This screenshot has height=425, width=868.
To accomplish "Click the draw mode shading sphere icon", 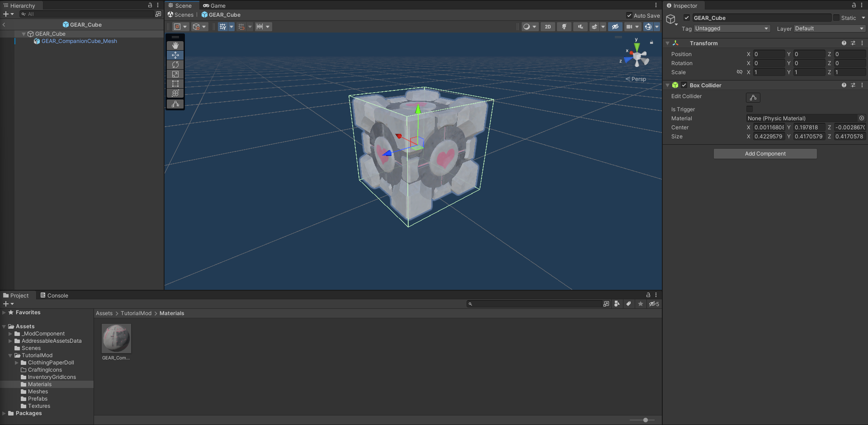I will [526, 27].
